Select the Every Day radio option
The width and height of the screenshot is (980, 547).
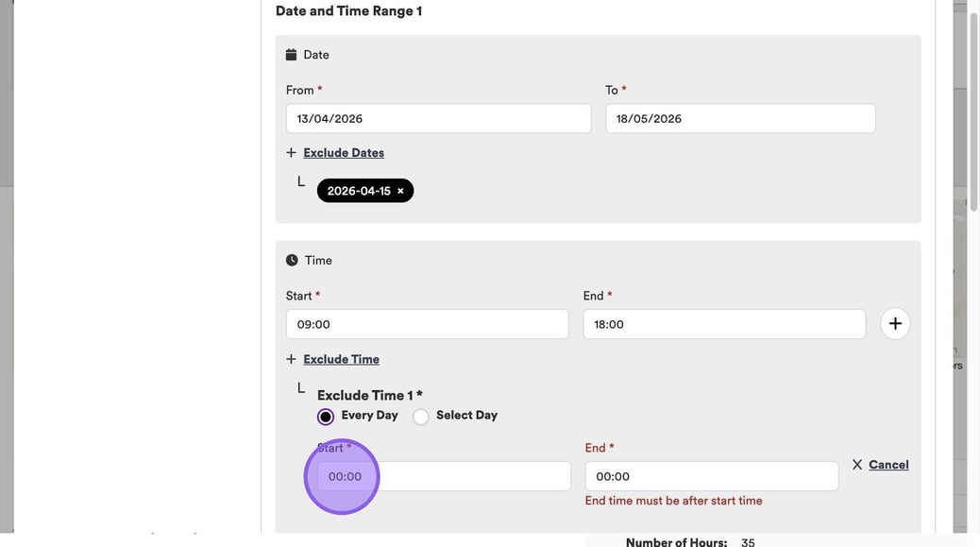click(326, 417)
